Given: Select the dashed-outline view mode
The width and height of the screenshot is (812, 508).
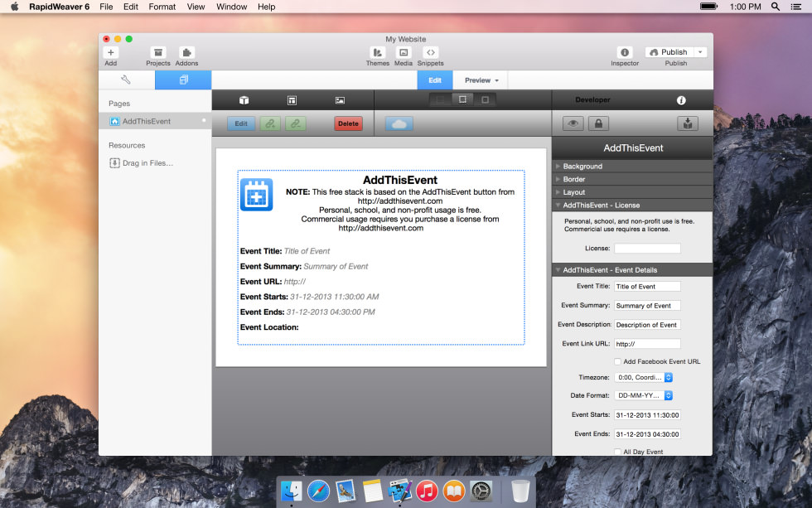Looking at the screenshot, I should coord(462,99).
